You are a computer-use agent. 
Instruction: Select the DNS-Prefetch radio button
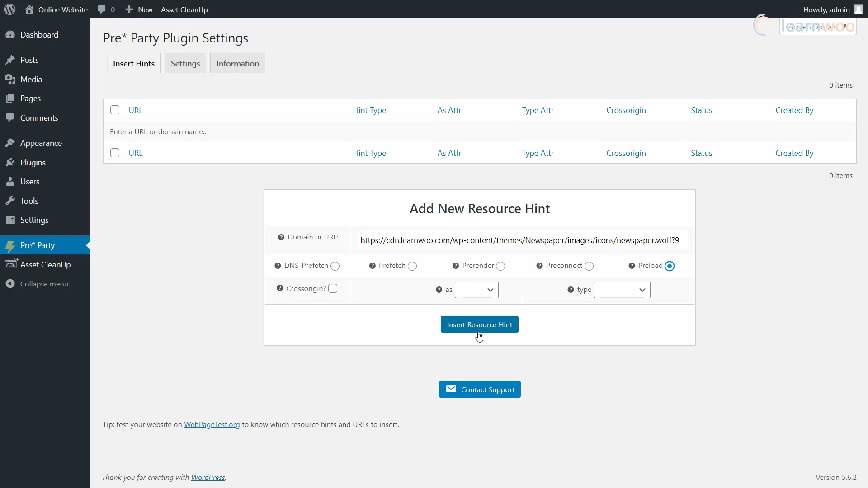point(335,266)
